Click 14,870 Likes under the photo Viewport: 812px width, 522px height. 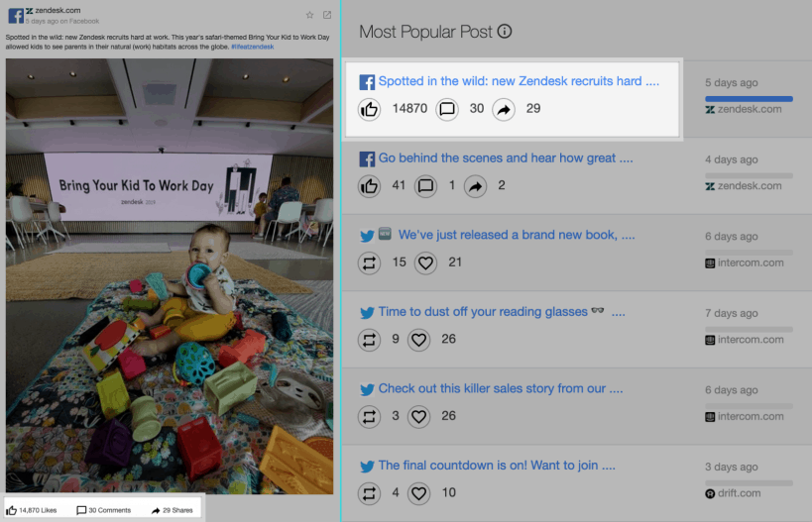pyautogui.click(x=32, y=510)
